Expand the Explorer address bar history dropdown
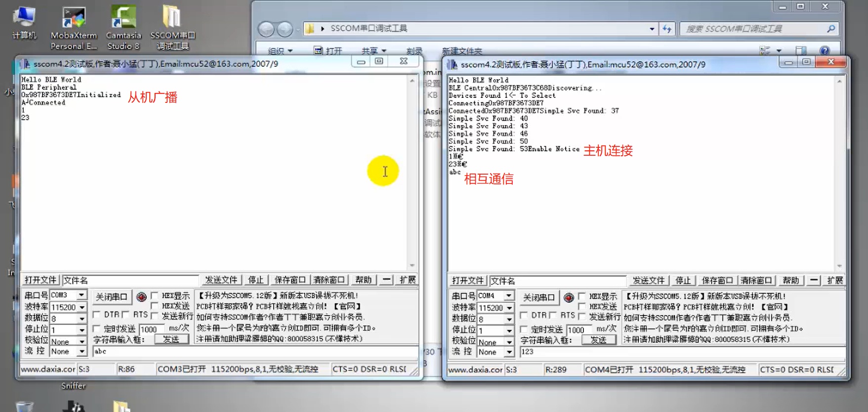Image resolution: width=868 pixels, height=412 pixels. [x=652, y=29]
